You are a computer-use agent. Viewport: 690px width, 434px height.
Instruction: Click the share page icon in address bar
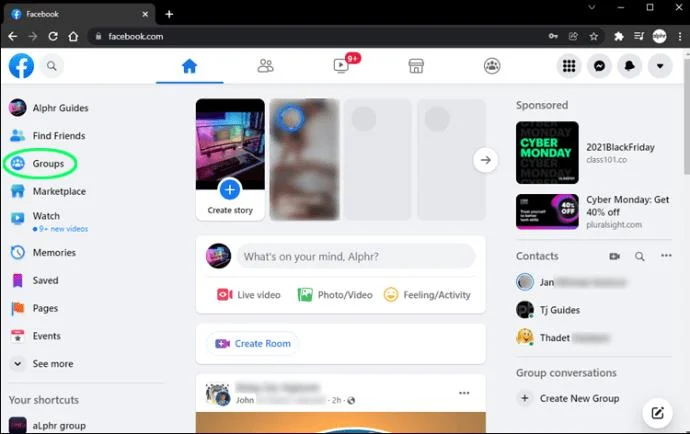(x=573, y=36)
